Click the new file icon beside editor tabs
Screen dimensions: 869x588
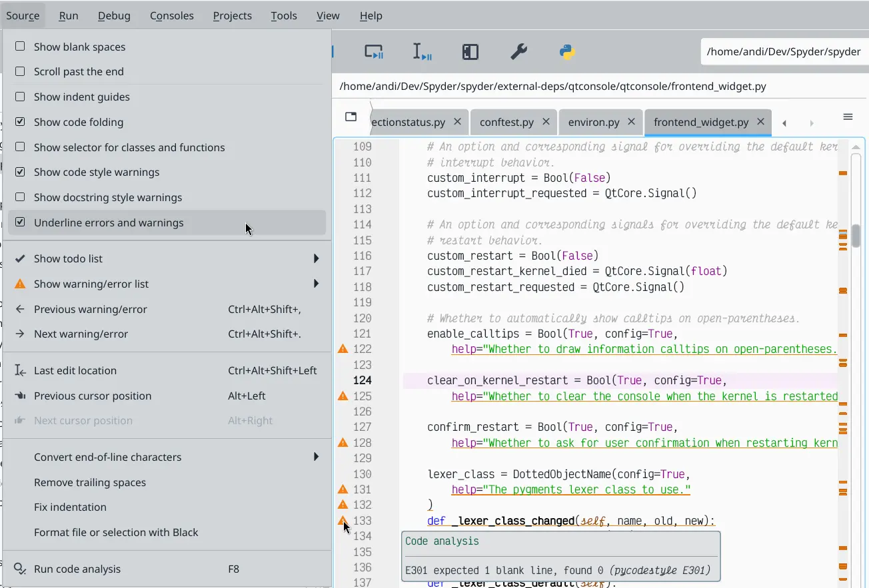350,117
